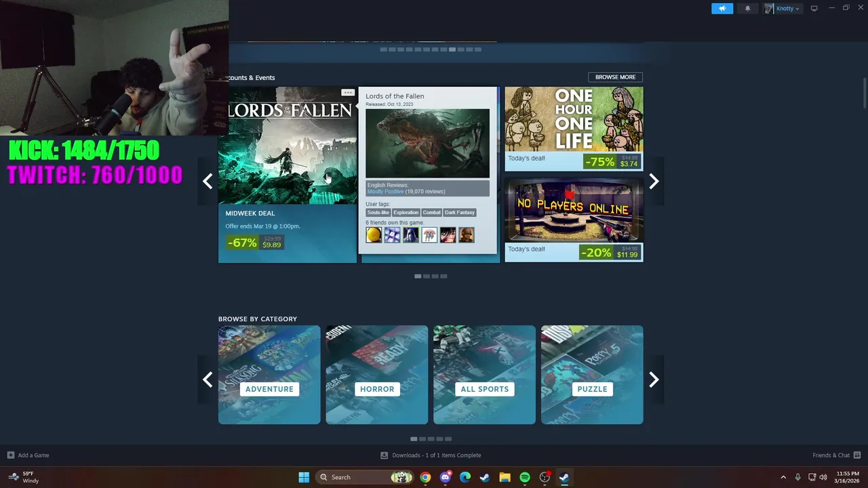Click the last friend avatar with brown portrait
Image resolution: width=868 pixels, height=488 pixels.
click(466, 235)
